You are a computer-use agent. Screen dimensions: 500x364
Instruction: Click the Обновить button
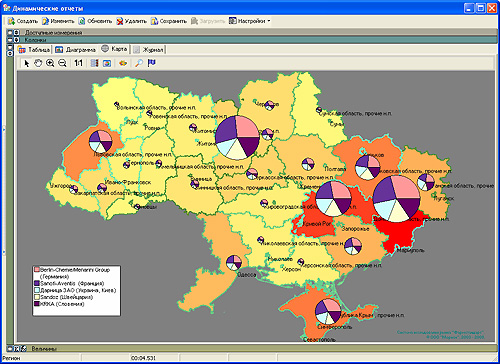click(95, 21)
